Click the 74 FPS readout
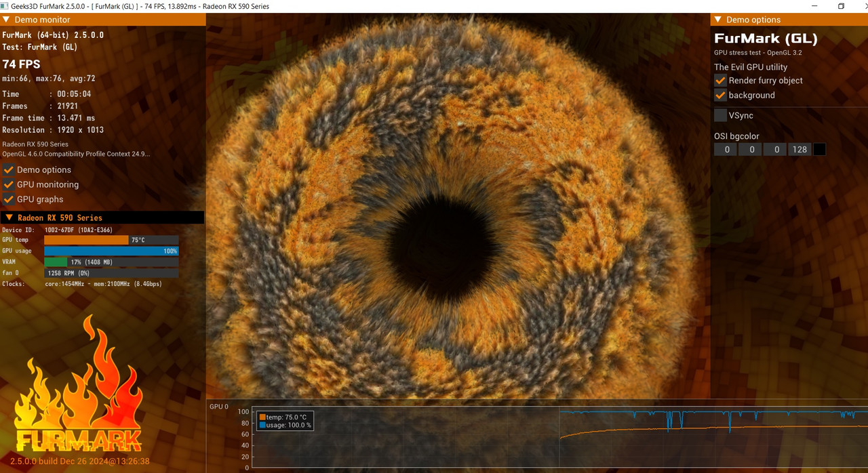 21,64
